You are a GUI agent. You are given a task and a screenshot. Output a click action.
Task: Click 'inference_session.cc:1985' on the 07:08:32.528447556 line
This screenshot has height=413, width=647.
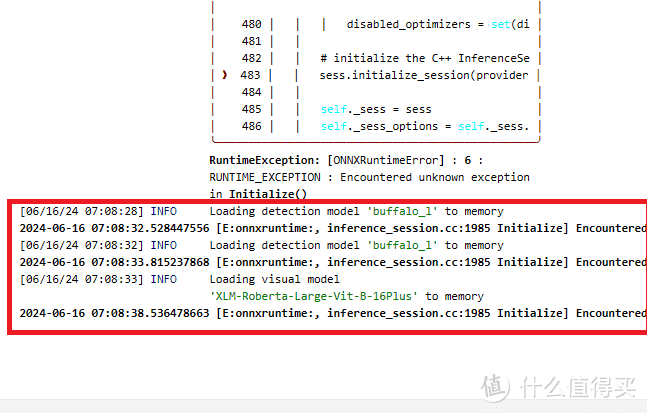409,228
